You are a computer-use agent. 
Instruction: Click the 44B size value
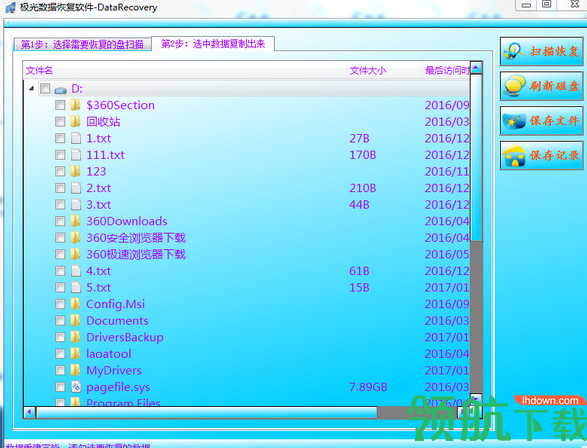359,205
